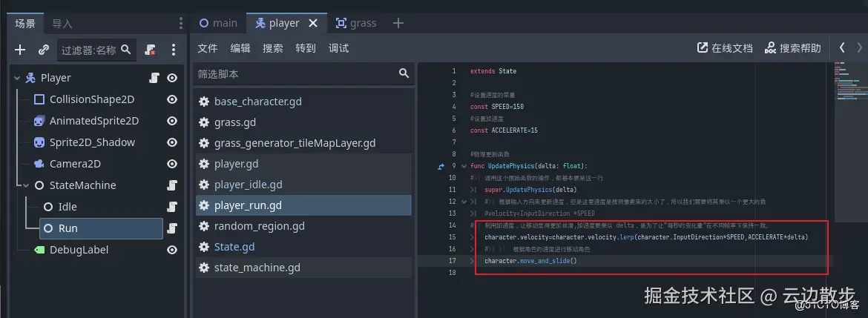Click code line 17 move_and_slide call

click(531, 260)
